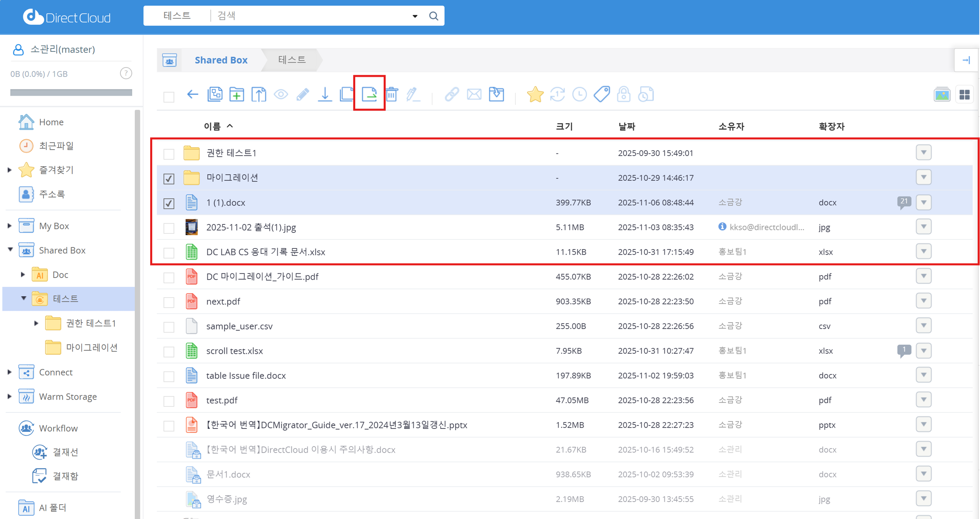
Task: Open 최근파일 in the sidebar
Action: coord(56,146)
